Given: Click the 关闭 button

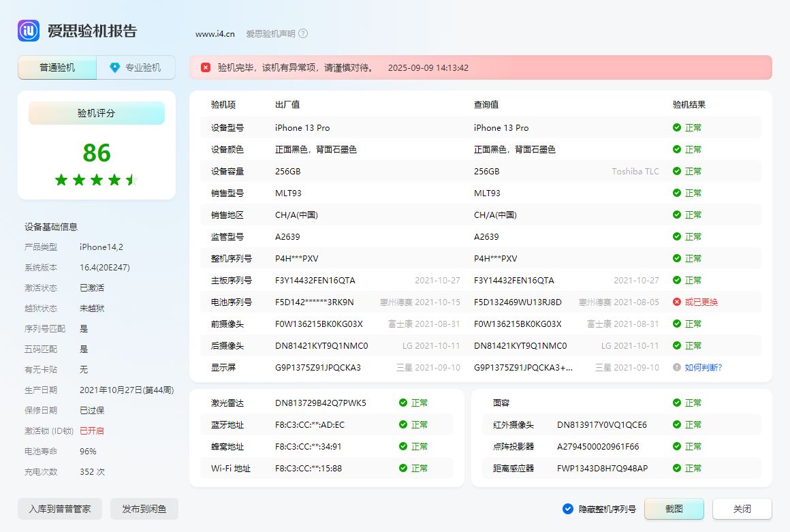Looking at the screenshot, I should [742, 508].
